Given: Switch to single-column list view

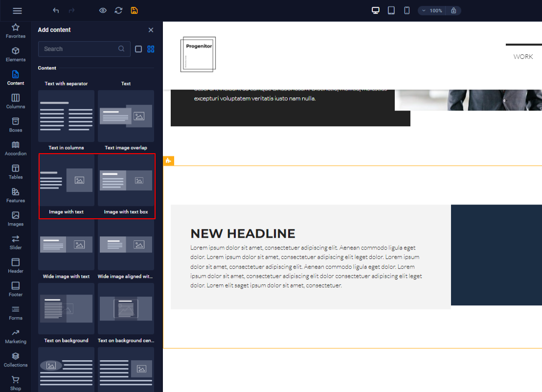Looking at the screenshot, I should click(x=138, y=49).
